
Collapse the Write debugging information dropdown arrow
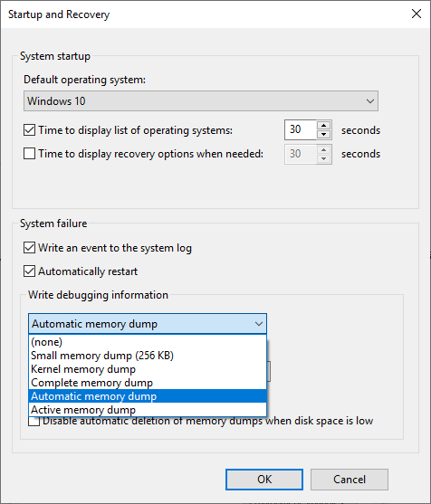click(x=259, y=324)
